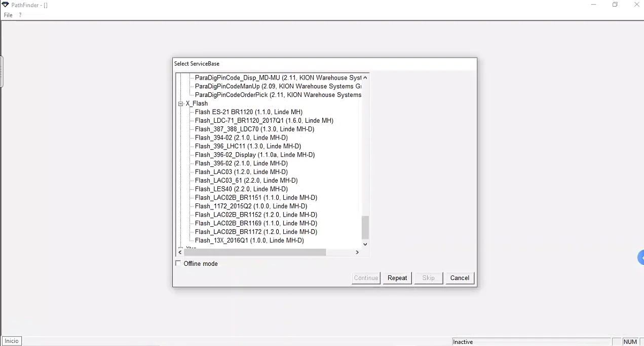Click the Continue button

[x=366, y=278]
